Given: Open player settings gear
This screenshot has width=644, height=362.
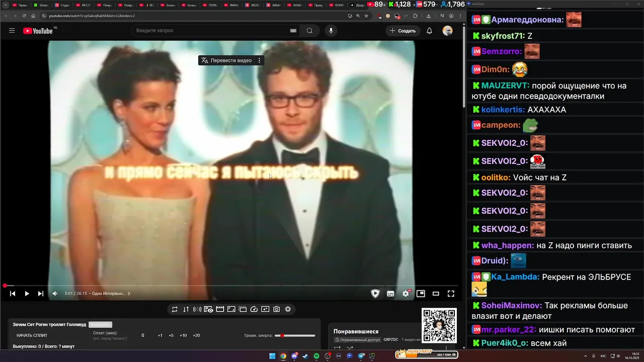Looking at the screenshot, I should (406, 294).
